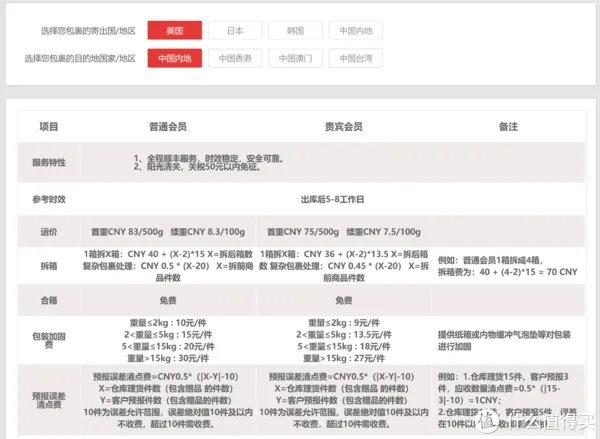
Task: Click the 备注 column header
Action: pos(508,127)
